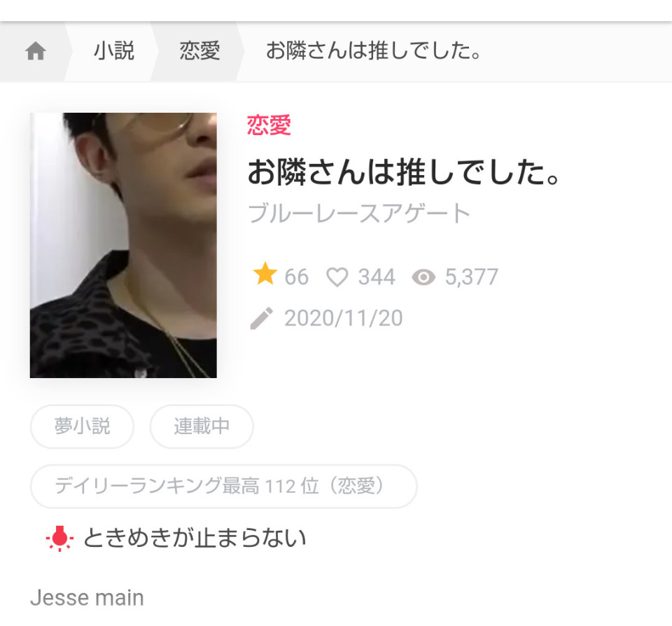Select the 夢小説 tag pill
Screen dimensions: 672x626
[83, 426]
